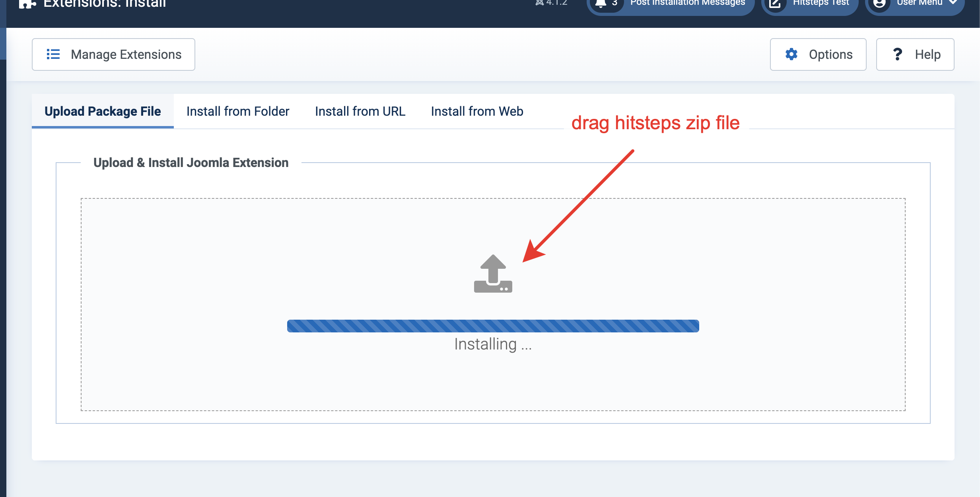Click the upload package icon
Viewport: 980px width, 497px height.
(493, 274)
